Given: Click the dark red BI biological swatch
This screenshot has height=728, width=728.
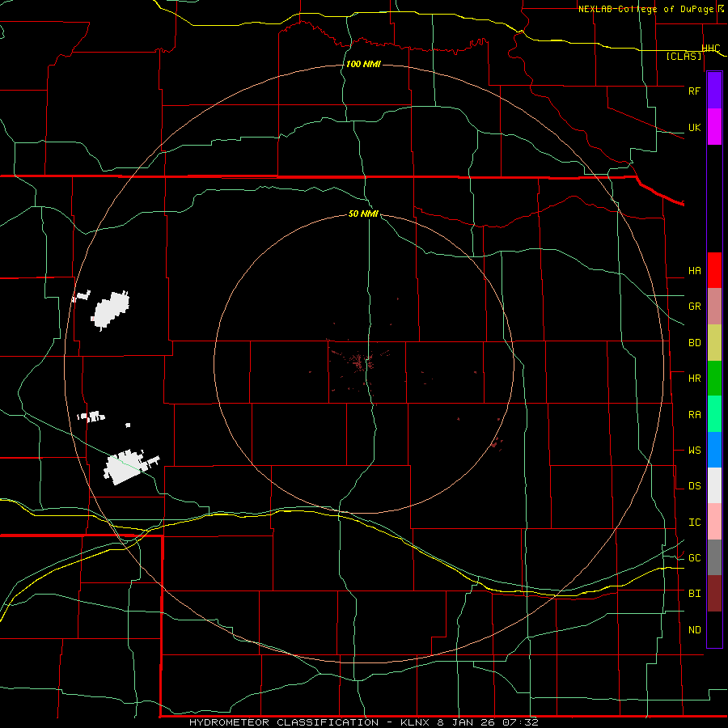Looking at the screenshot, I should click(714, 594).
